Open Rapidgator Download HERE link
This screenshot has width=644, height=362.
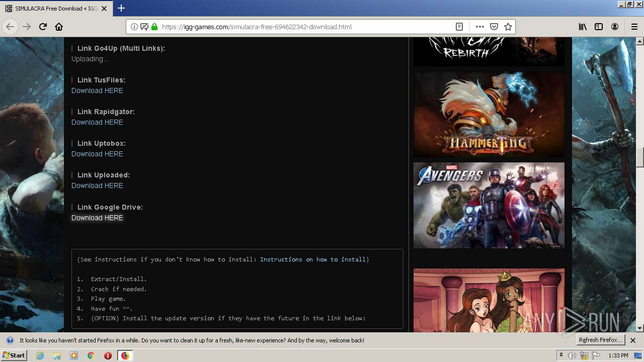[97, 122]
